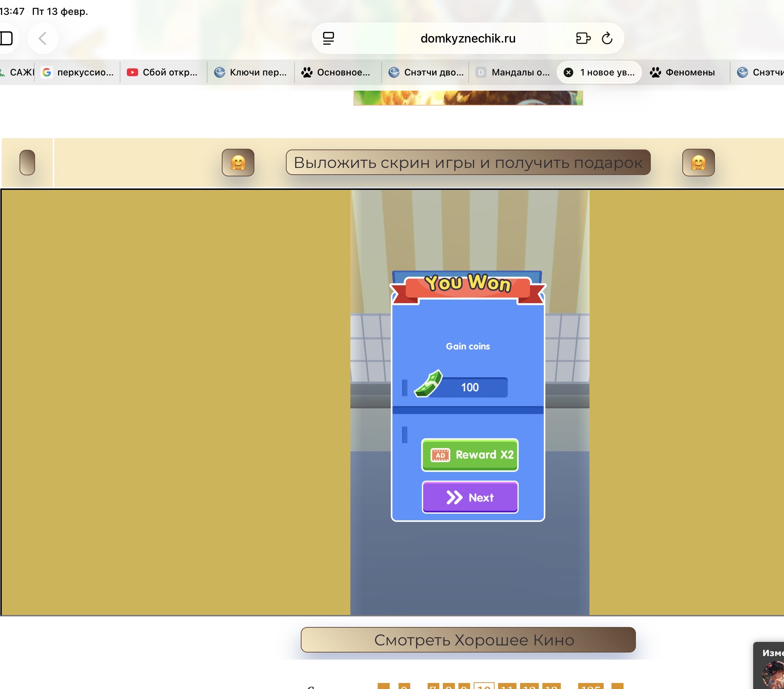Screen dimensions: 784x689
Task: Open the page reader menu icon
Action: pyautogui.click(x=328, y=38)
